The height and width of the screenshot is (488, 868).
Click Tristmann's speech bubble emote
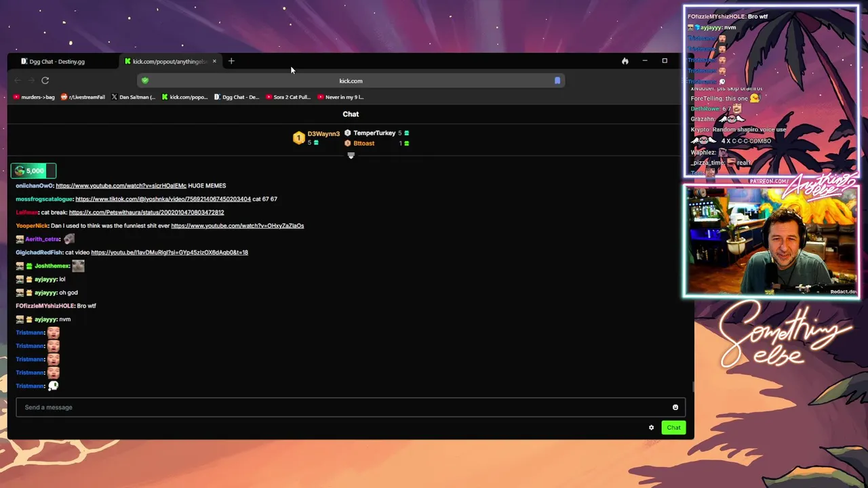(x=53, y=386)
